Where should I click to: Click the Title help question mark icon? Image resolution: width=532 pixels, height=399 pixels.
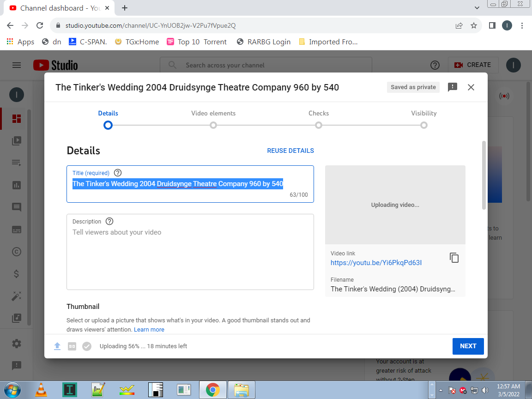[118, 173]
